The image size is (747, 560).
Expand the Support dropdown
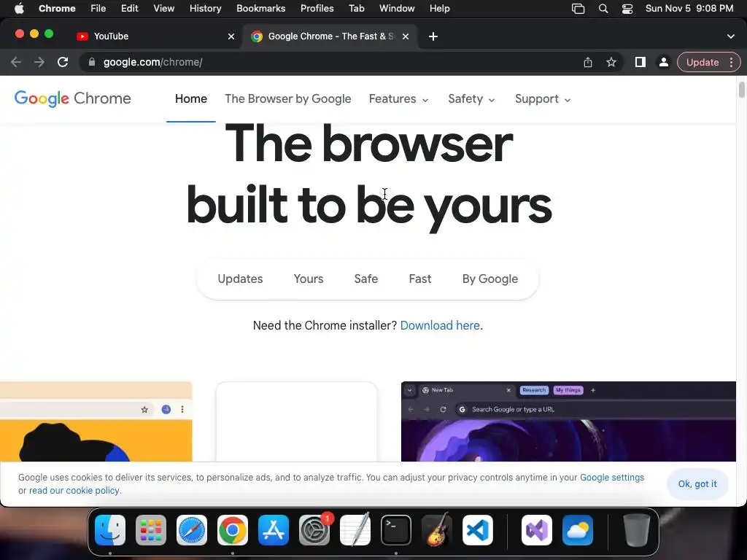[x=543, y=99]
